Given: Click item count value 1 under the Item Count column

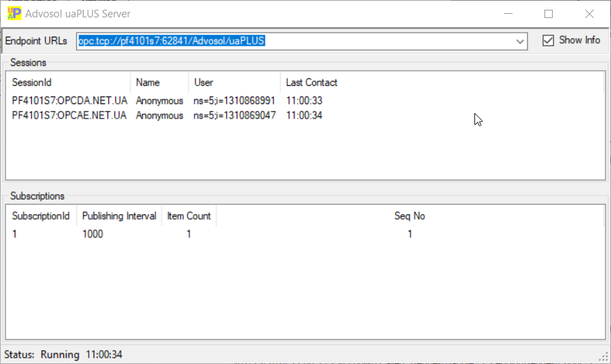Looking at the screenshot, I should click(189, 234).
